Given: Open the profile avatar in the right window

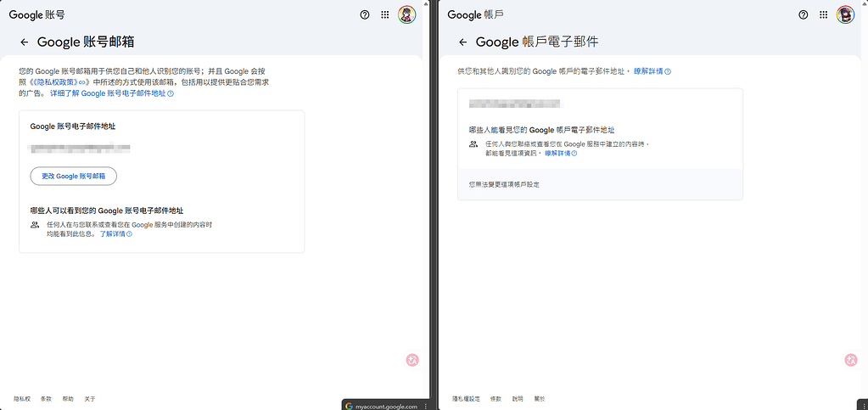Looking at the screenshot, I should point(845,15).
